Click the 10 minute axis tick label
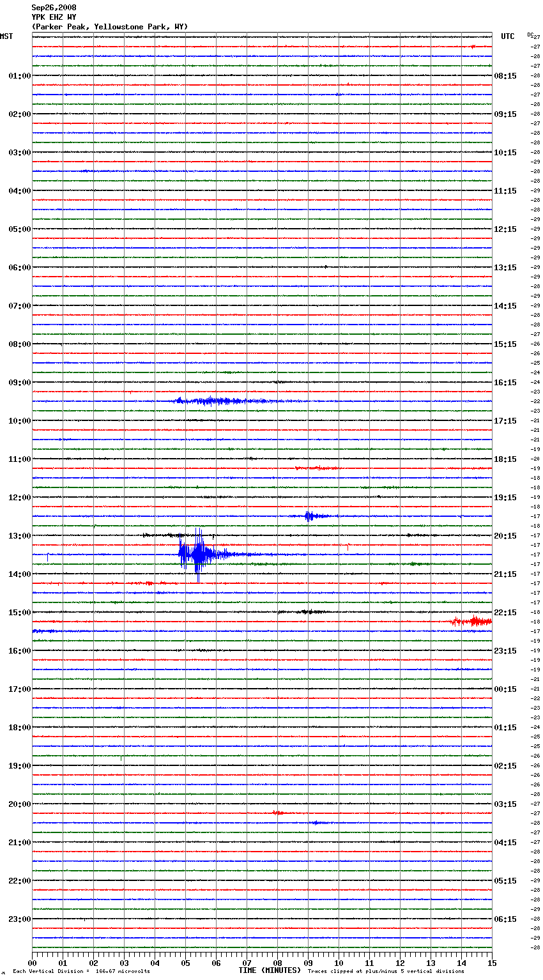Image resolution: width=543 pixels, height=980 pixels. pos(339,963)
